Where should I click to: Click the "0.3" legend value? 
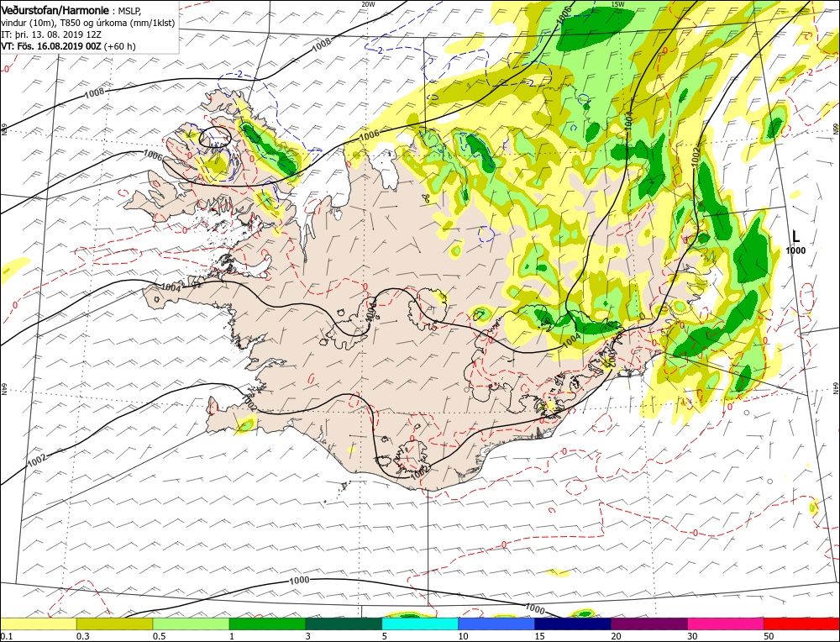pyautogui.click(x=82, y=636)
